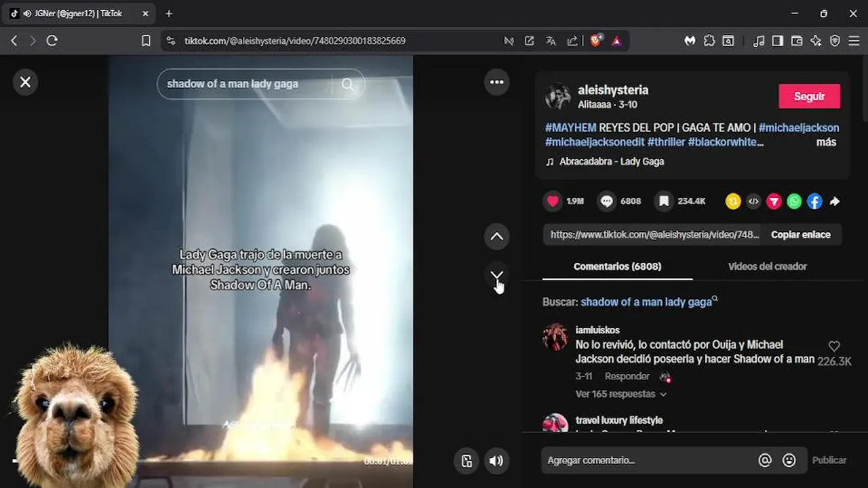
Task: Open comments via speech bubble icon
Action: [x=607, y=201]
